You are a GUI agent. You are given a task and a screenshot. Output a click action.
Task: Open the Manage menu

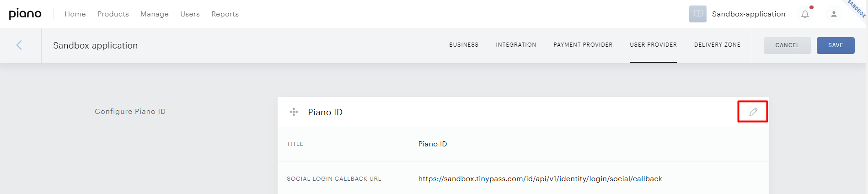tap(155, 14)
